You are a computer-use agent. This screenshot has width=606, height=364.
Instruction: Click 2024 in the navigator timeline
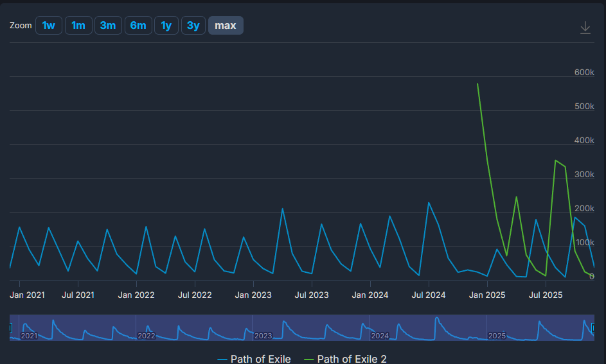coord(380,336)
